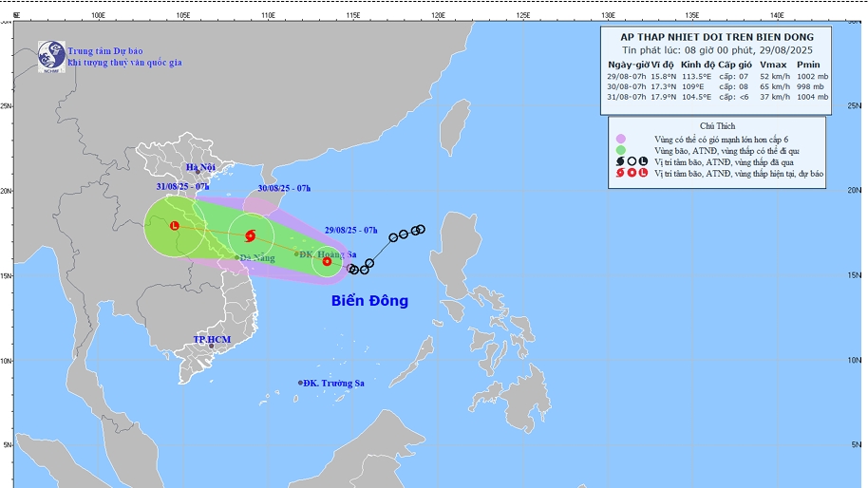Select the easternmost black past-position marker
This screenshot has width=868, height=488.
[x=421, y=229]
